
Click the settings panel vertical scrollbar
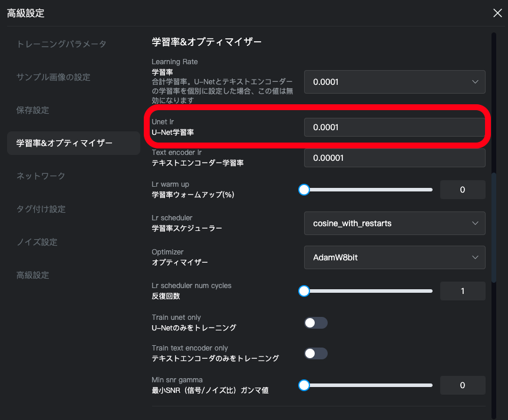(x=494, y=228)
